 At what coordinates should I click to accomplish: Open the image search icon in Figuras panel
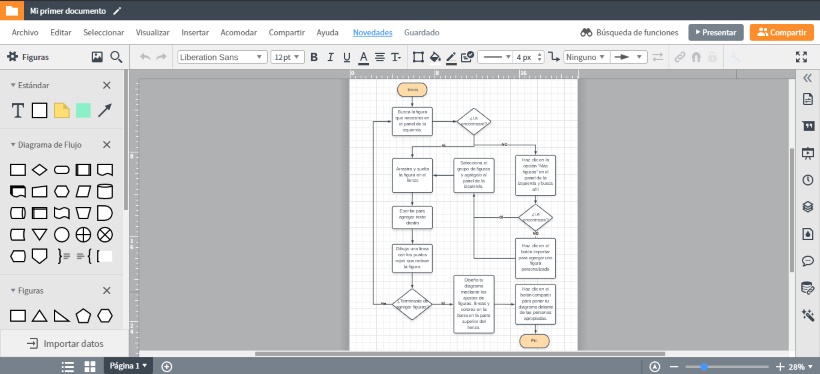pyautogui.click(x=97, y=57)
